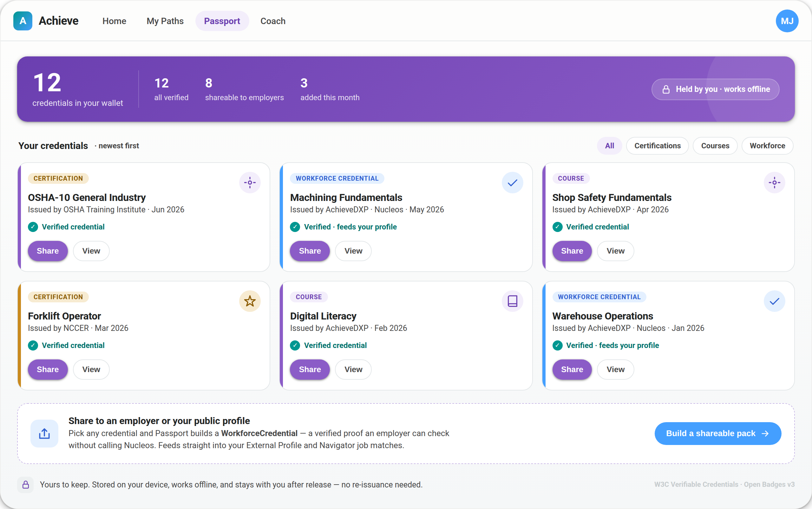Click 'Issued by OSHA Training Institute · Jun 2026'
This screenshot has width=812, height=509.
(106, 209)
